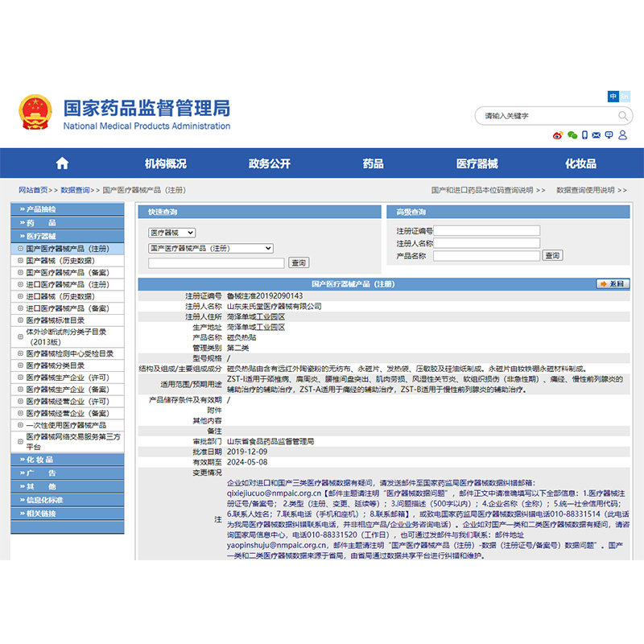Open 医疗器械生产企业（许可）

pos(68,378)
